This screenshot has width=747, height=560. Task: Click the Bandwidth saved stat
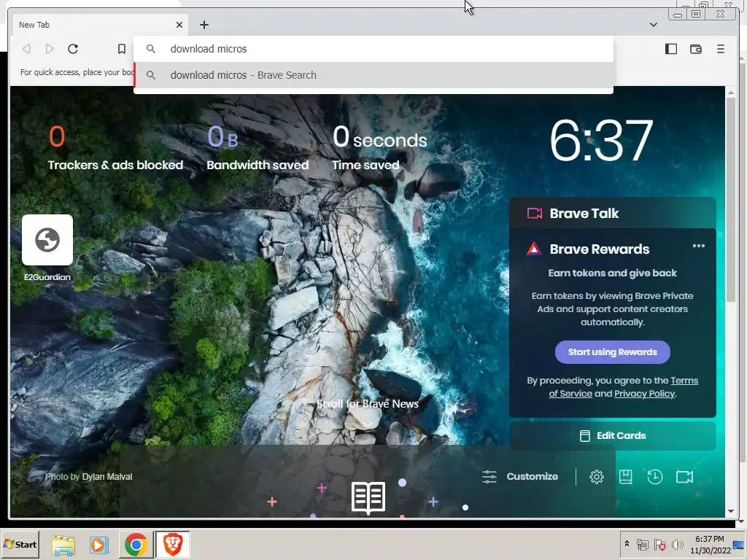click(258, 148)
